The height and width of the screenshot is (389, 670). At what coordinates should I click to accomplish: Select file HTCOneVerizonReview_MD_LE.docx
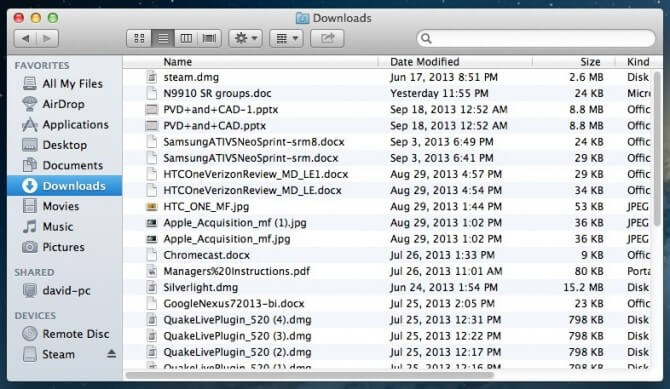389,190
